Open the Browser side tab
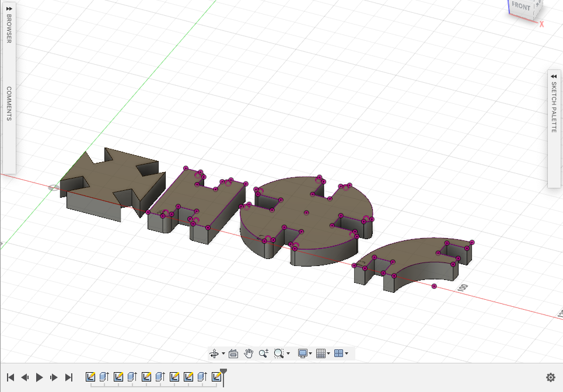Viewport: 563px width, 392px height. 9,29
